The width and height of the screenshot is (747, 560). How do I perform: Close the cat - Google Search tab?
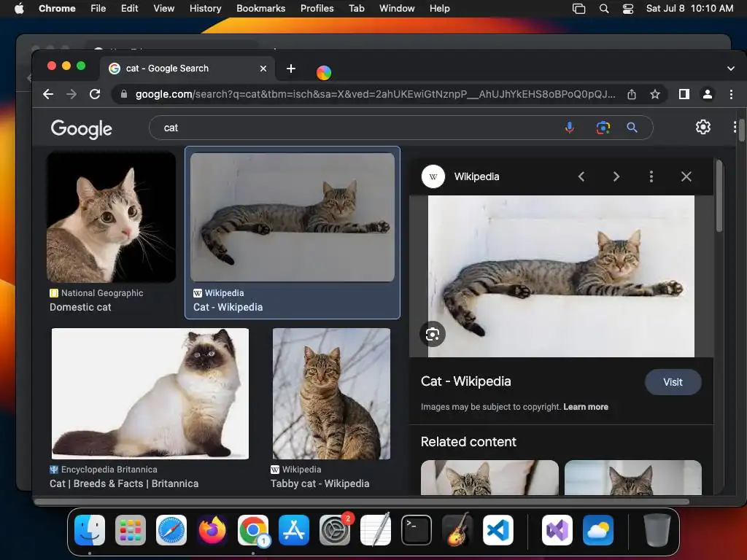click(263, 69)
